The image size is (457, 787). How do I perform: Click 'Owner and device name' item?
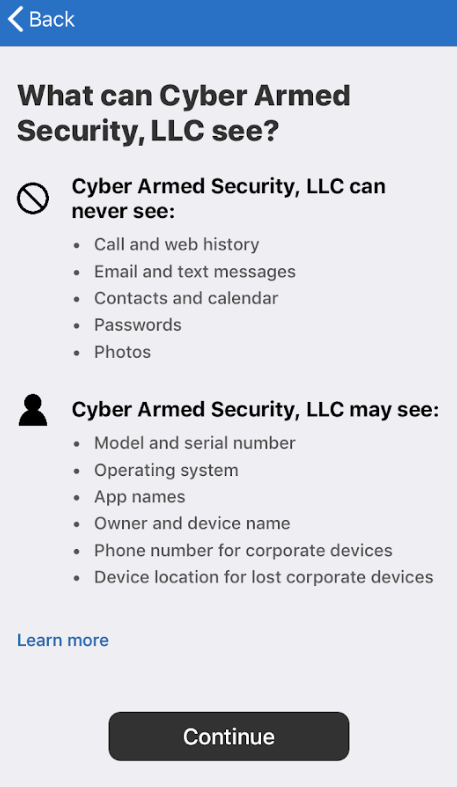click(x=192, y=523)
